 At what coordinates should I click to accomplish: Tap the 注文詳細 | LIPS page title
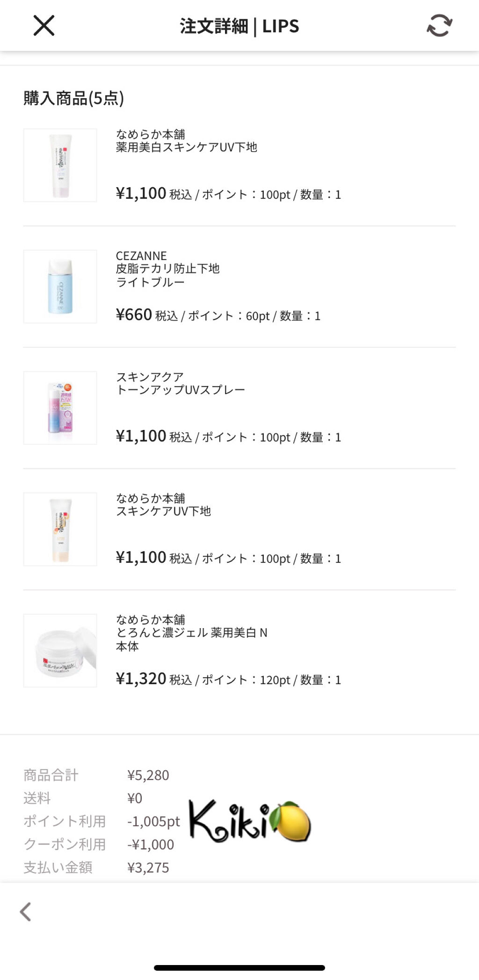click(x=239, y=26)
